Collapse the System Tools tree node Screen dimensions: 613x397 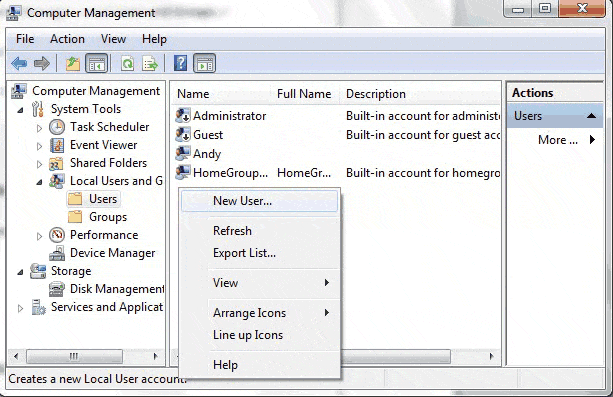pos(20,110)
